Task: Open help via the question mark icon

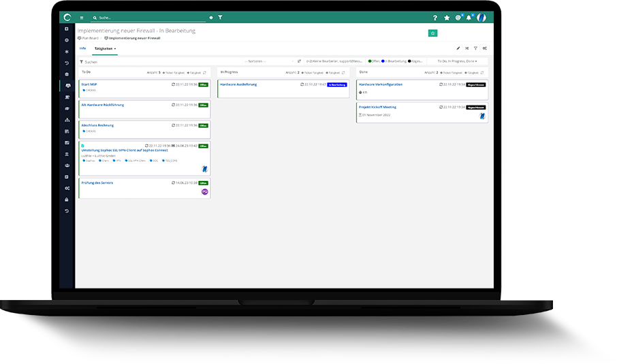Action: (434, 18)
